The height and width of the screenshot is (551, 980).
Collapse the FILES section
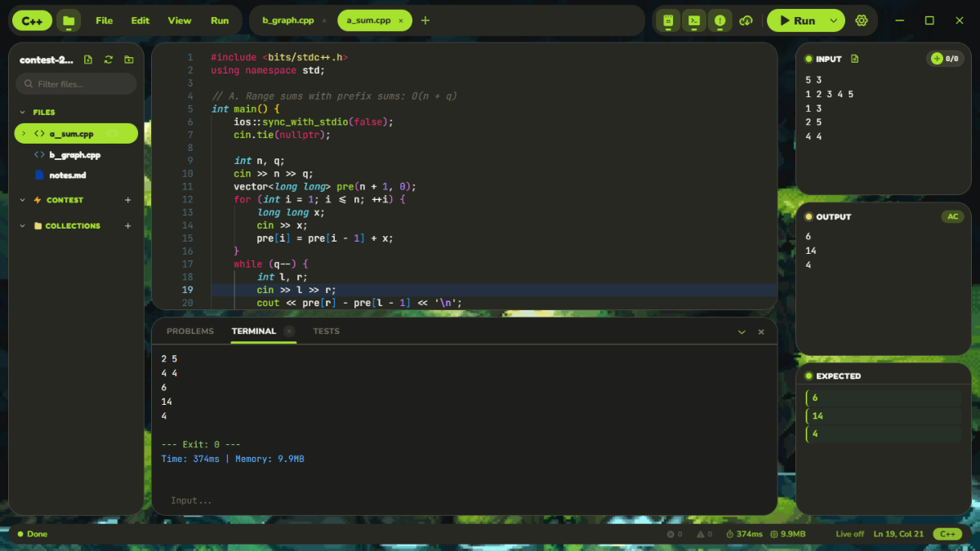pyautogui.click(x=22, y=113)
